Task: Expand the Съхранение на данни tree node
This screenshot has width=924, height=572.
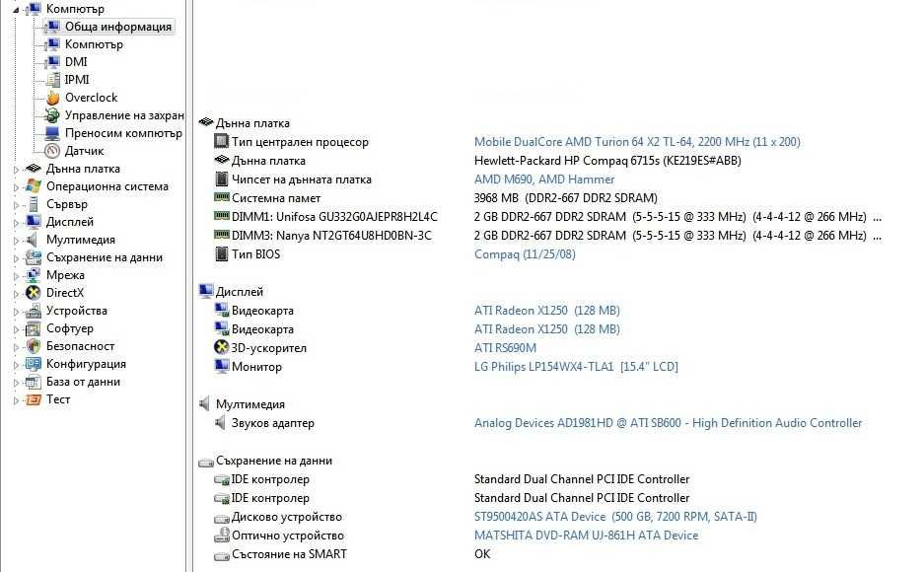Action: [x=16, y=258]
